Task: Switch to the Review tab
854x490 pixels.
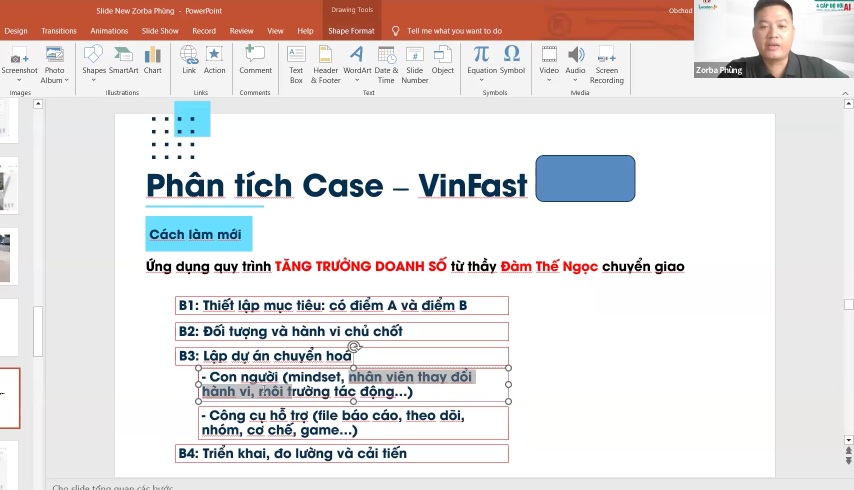Action: 241,31
